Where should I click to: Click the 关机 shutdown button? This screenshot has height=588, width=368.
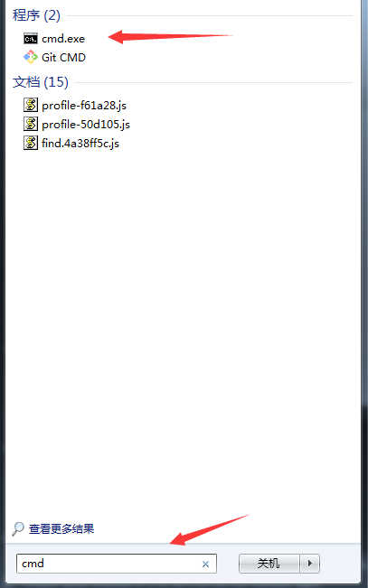coord(269,564)
